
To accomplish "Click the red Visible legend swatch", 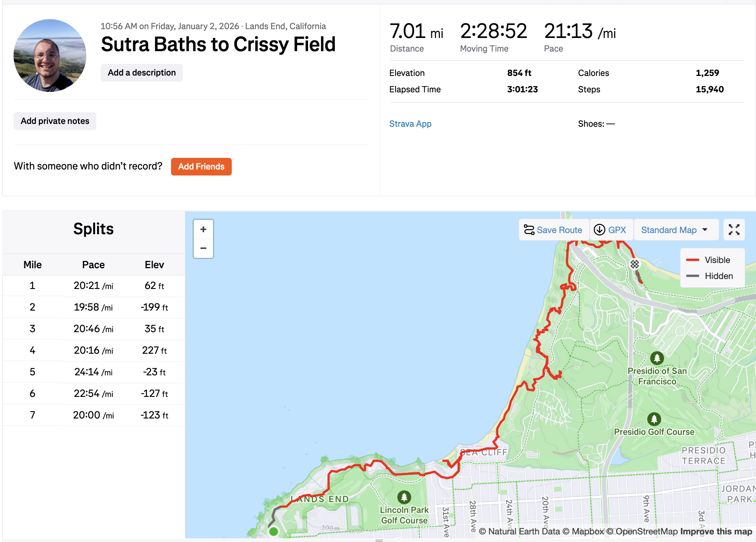I will coord(692,260).
